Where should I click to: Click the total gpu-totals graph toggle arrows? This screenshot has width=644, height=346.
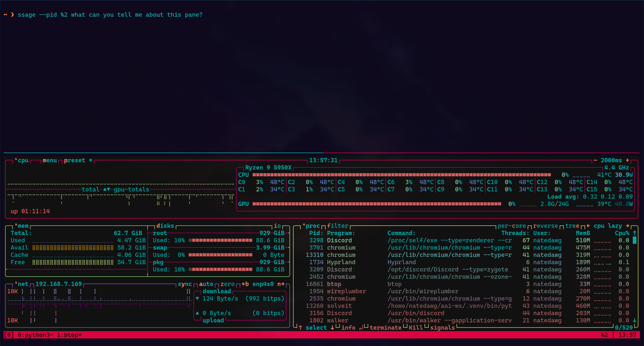[x=107, y=189]
